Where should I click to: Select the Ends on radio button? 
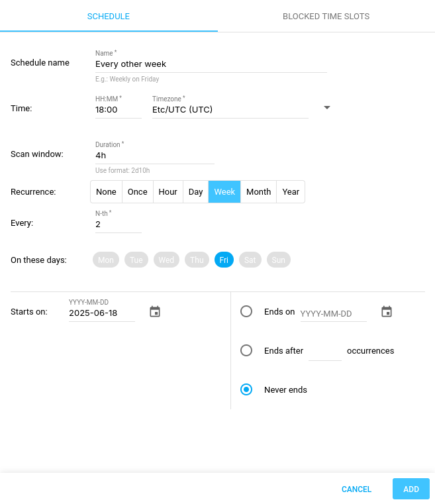[246, 311]
